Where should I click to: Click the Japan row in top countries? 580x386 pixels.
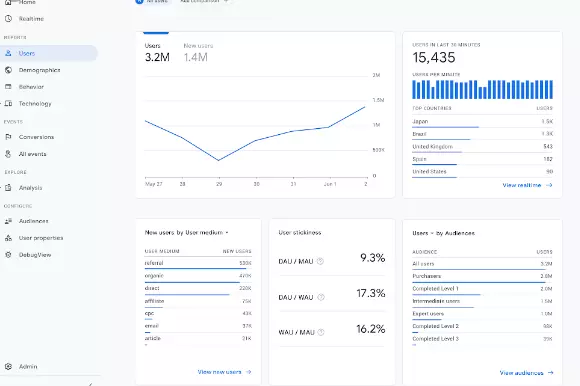coord(482,122)
